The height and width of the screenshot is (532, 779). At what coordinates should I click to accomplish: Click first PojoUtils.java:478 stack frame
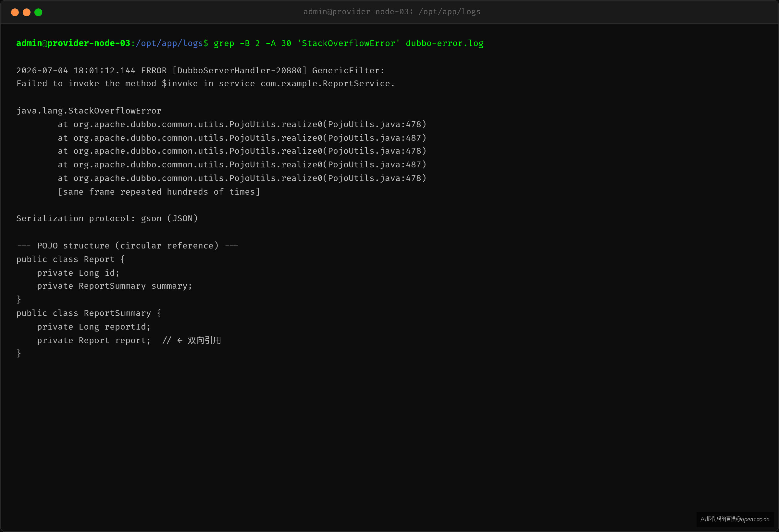242,124
